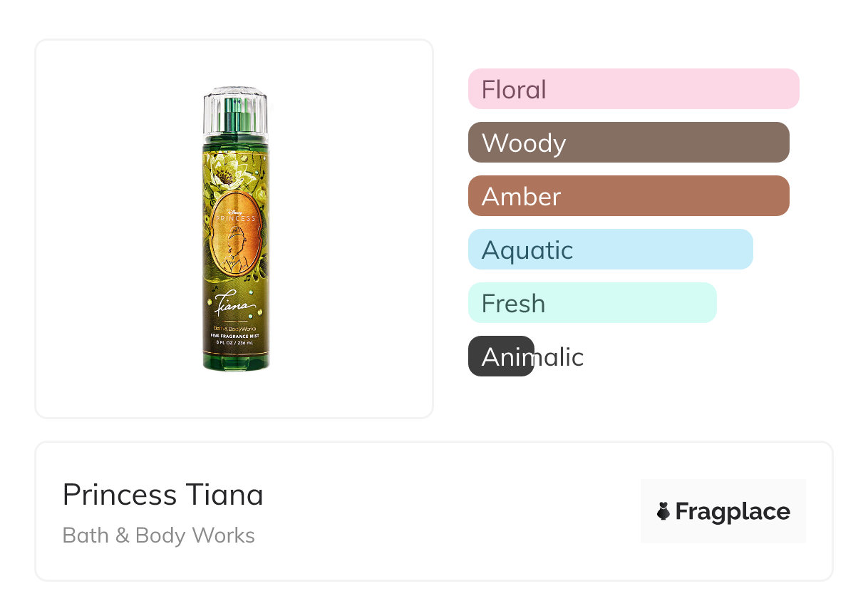
Task: Select the dark Animalic accord bar
Action: click(x=500, y=356)
